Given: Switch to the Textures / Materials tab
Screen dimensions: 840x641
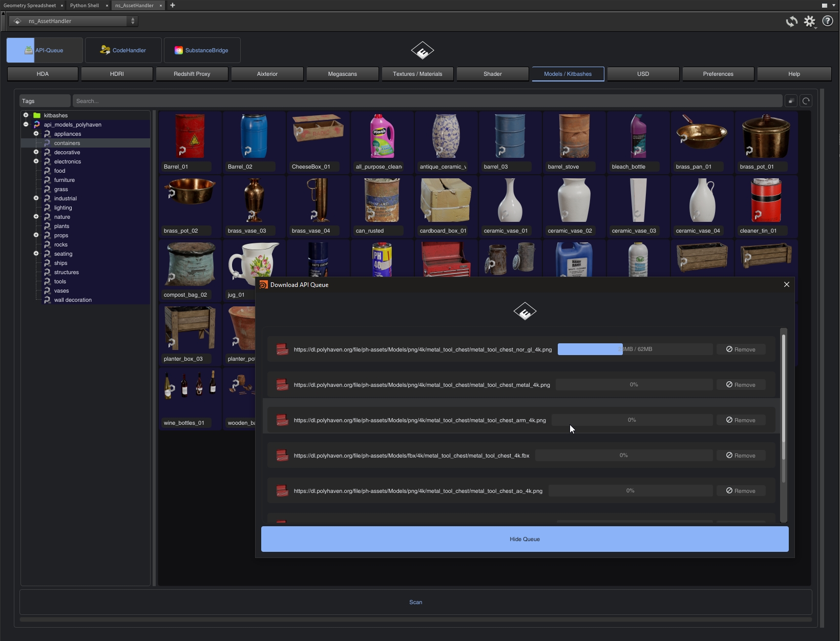Looking at the screenshot, I should pyautogui.click(x=417, y=74).
